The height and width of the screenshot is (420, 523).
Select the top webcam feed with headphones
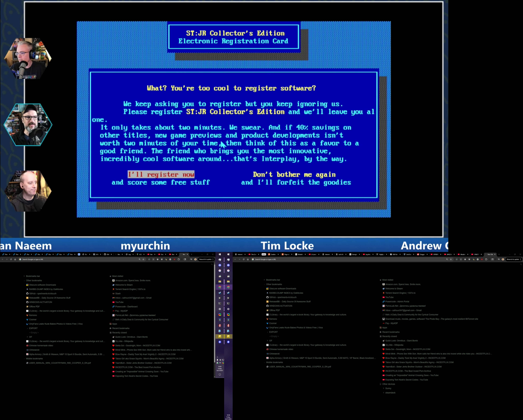click(x=28, y=58)
